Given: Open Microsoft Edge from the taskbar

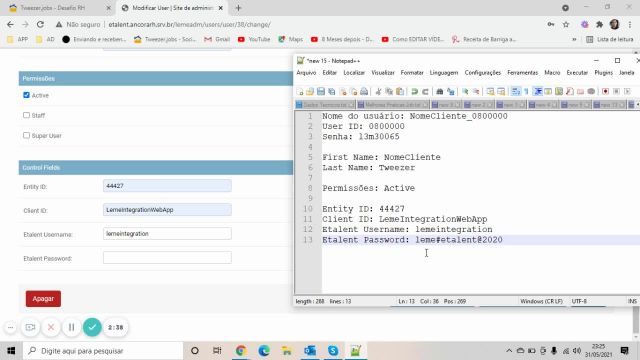Looking at the screenshot, I should pos(264,351).
